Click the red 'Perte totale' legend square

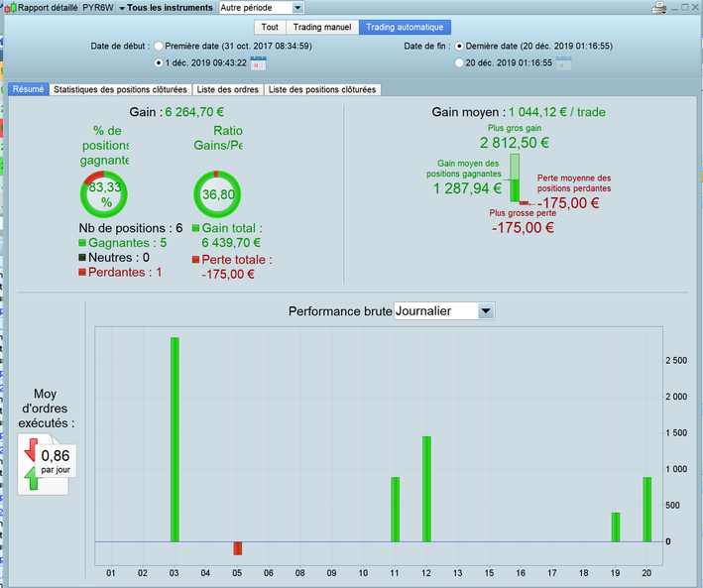[x=195, y=259]
